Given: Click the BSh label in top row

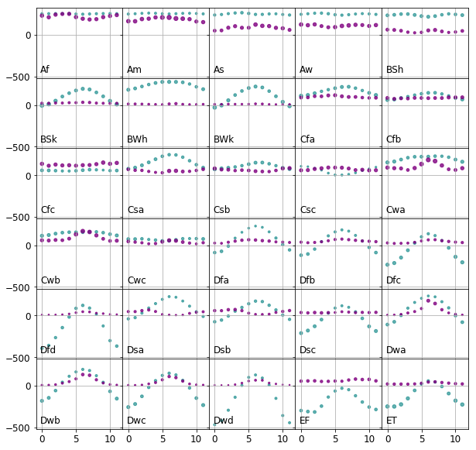Looking at the screenshot, I should [x=395, y=70].
